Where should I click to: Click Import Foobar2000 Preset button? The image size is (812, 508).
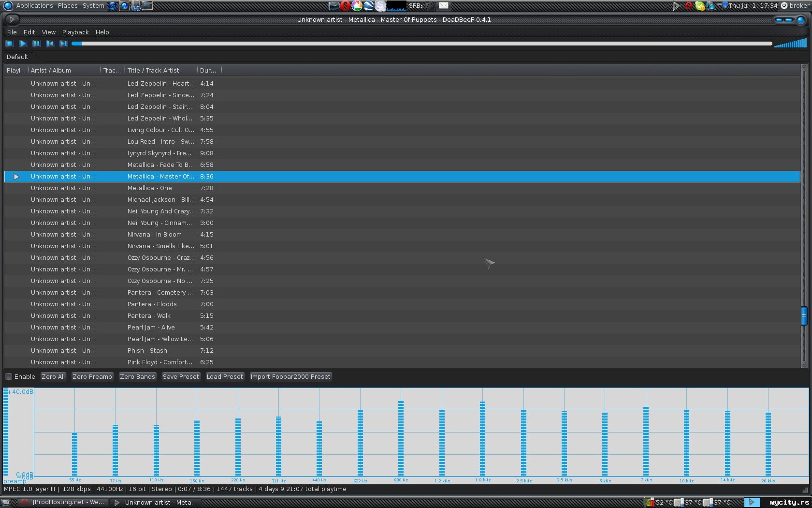(290, 376)
